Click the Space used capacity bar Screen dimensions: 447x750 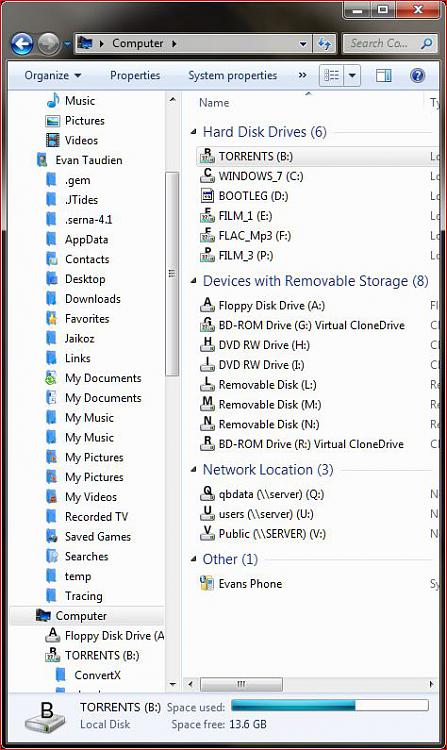pos(330,706)
